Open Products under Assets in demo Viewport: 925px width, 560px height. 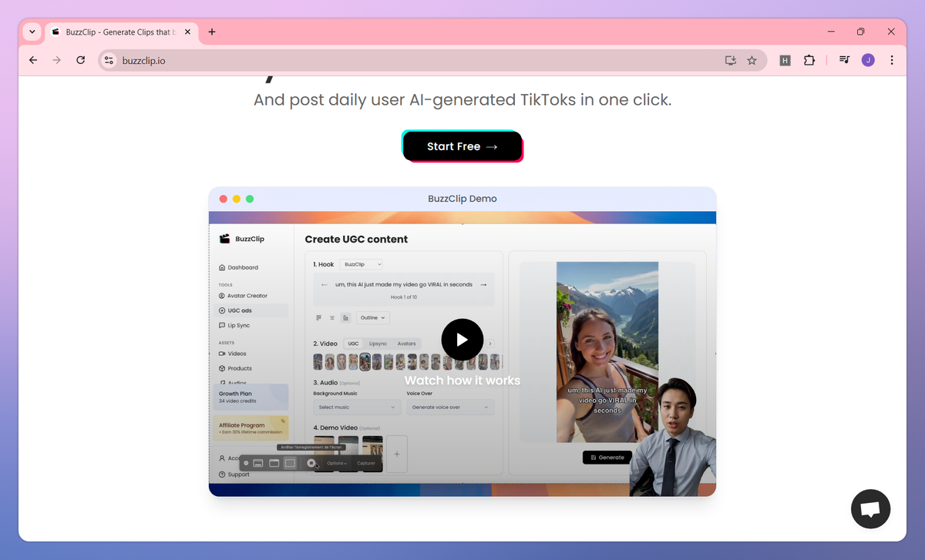[x=235, y=368]
